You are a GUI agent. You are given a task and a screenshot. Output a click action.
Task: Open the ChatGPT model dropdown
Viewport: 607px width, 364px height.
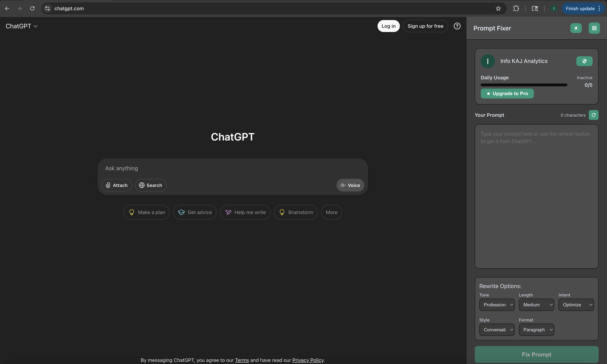pos(22,26)
